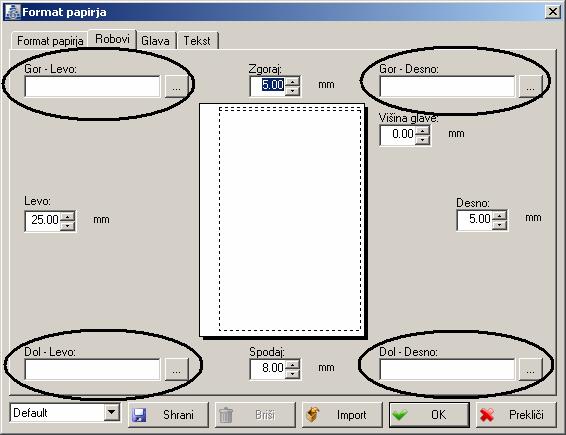The width and height of the screenshot is (566, 435).
Task: Focus the Spodaj margin value field
Action: (267, 369)
